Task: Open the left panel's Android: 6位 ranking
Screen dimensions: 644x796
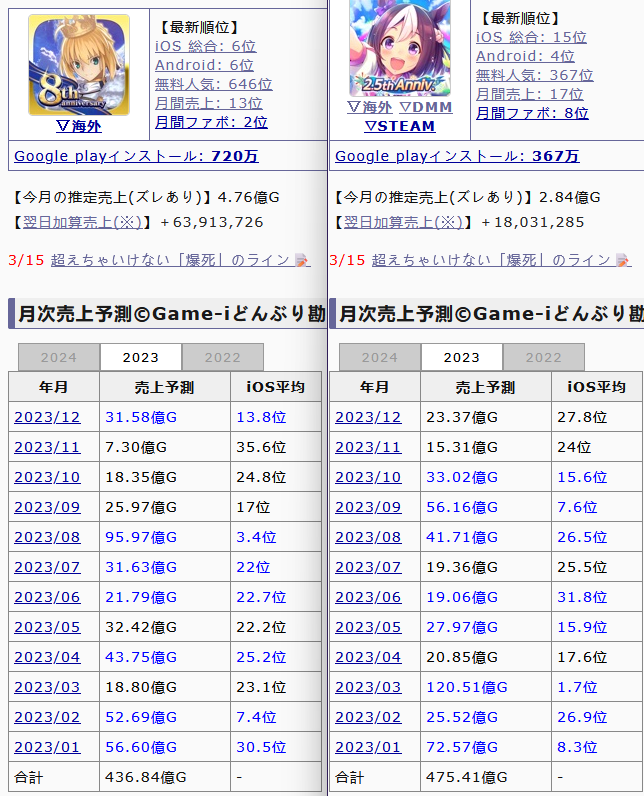Action: 204,65
